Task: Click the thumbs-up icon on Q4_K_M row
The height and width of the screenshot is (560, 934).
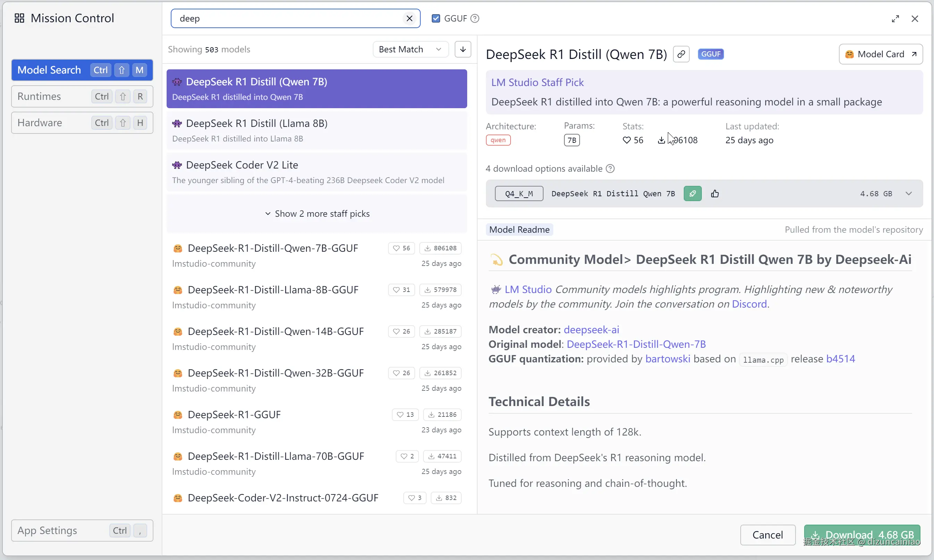Action: pyautogui.click(x=715, y=193)
